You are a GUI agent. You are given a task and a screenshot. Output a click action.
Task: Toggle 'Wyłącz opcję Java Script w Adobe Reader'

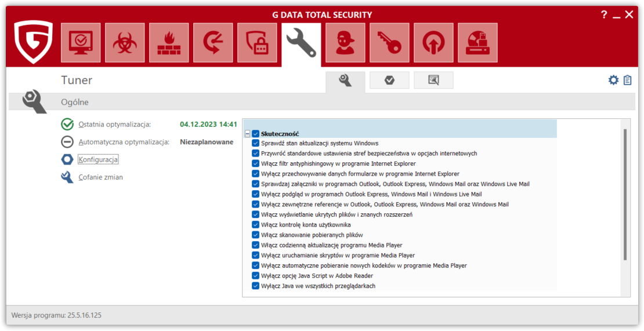tap(256, 275)
